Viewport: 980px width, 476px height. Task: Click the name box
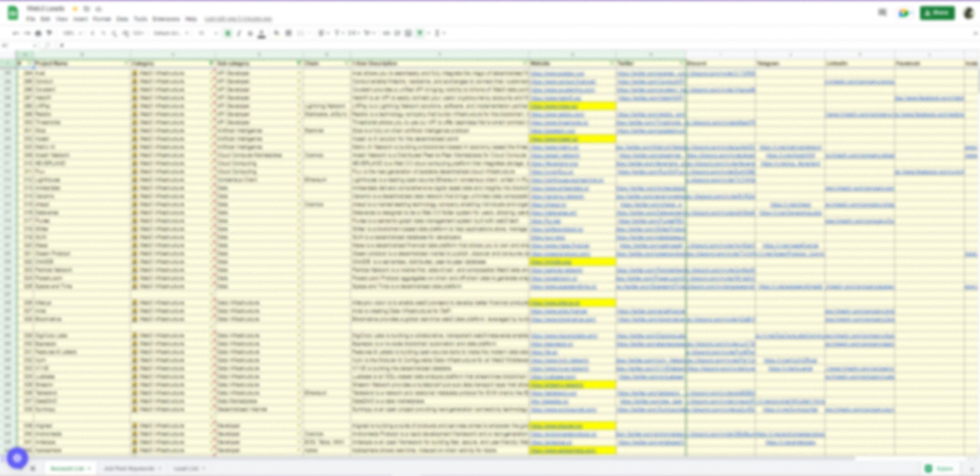click(19, 45)
